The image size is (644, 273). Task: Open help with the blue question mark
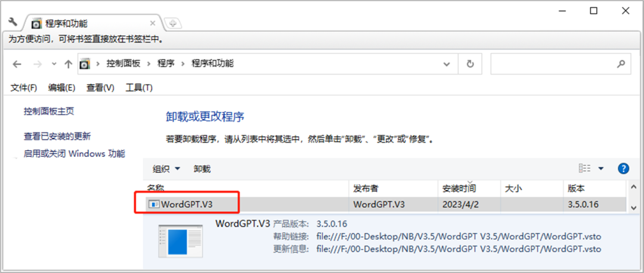click(x=624, y=168)
